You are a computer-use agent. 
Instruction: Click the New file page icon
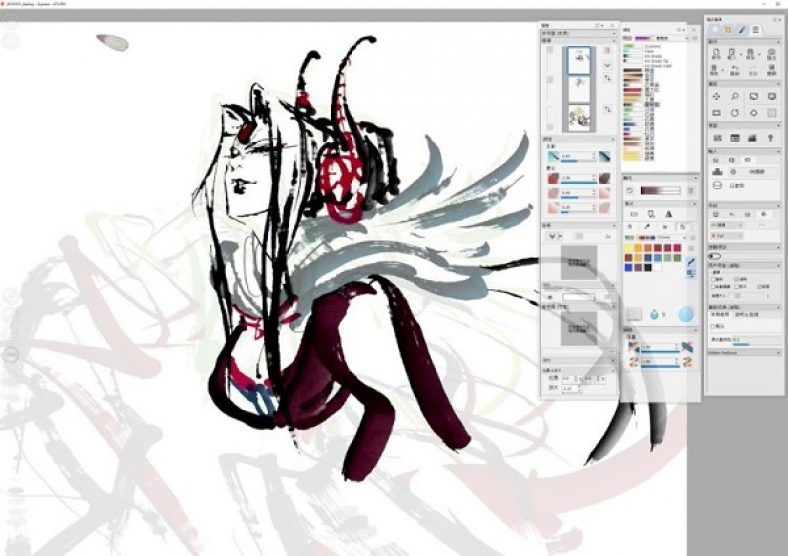716,53
